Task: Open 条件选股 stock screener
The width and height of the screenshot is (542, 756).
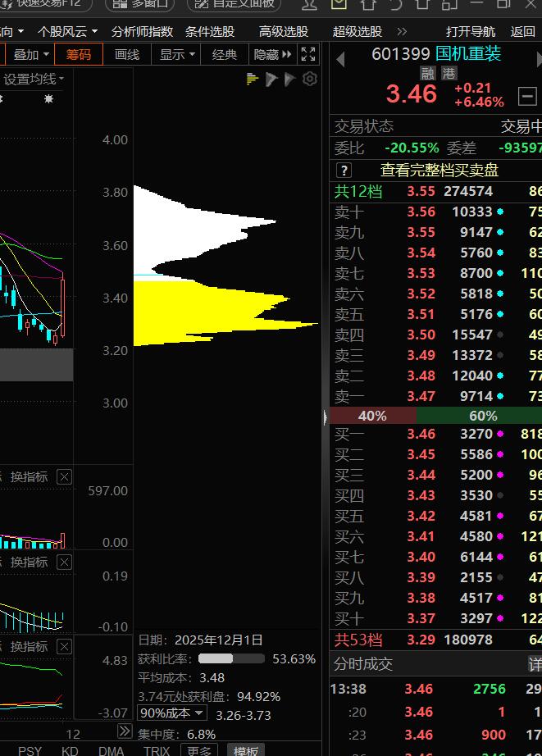Action: click(x=210, y=32)
